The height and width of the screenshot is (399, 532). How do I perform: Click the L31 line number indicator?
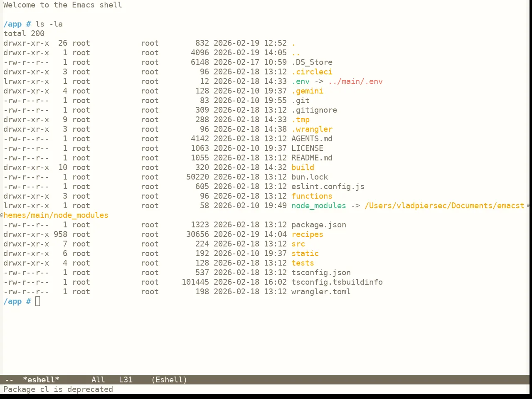click(x=126, y=379)
